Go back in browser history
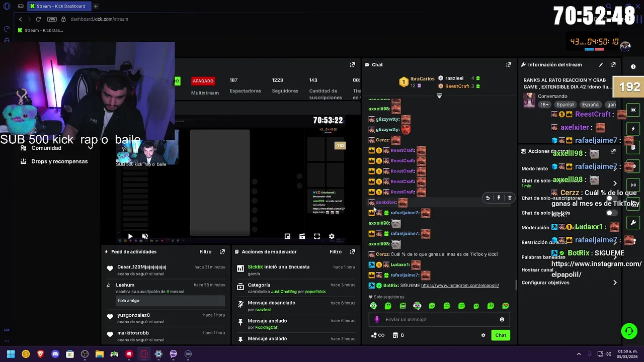Viewport: 644px width, 362px height. [20, 19]
